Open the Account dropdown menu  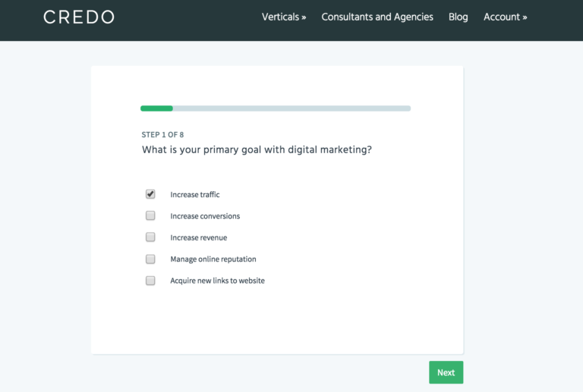[x=506, y=17]
